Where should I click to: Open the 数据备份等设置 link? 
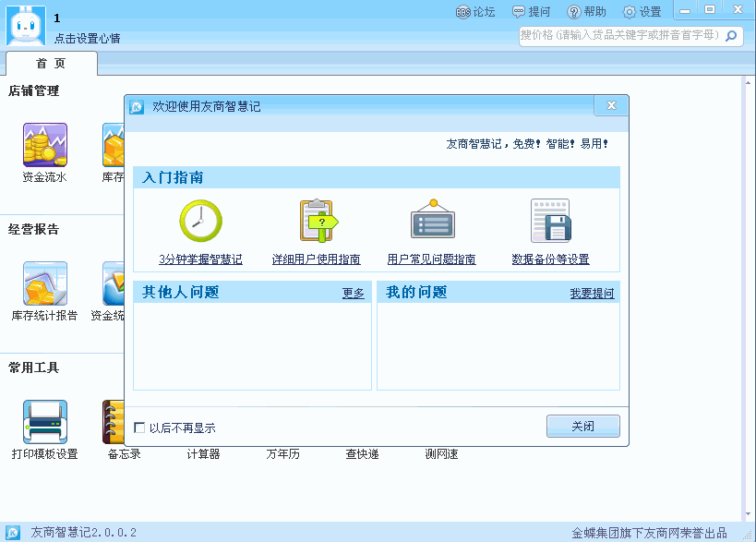pos(550,259)
